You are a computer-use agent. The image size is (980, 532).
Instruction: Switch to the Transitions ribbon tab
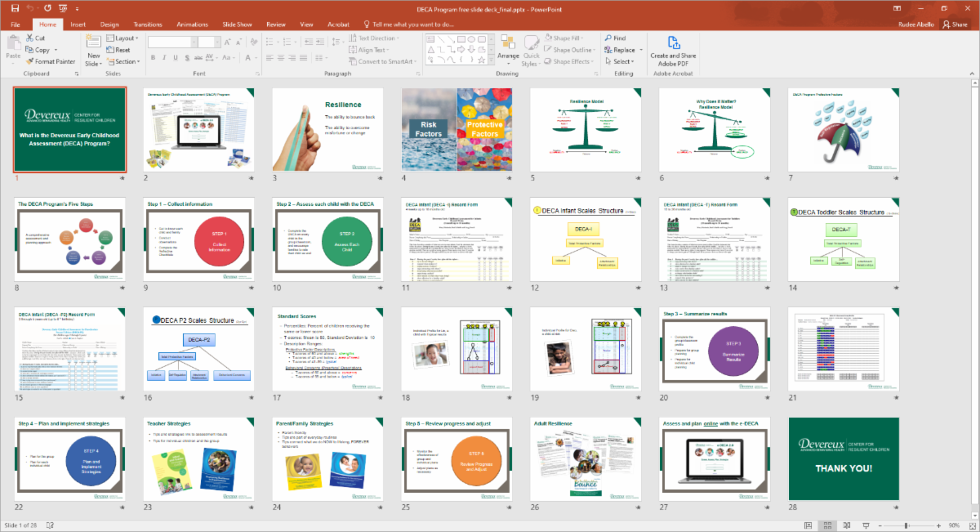coord(149,24)
